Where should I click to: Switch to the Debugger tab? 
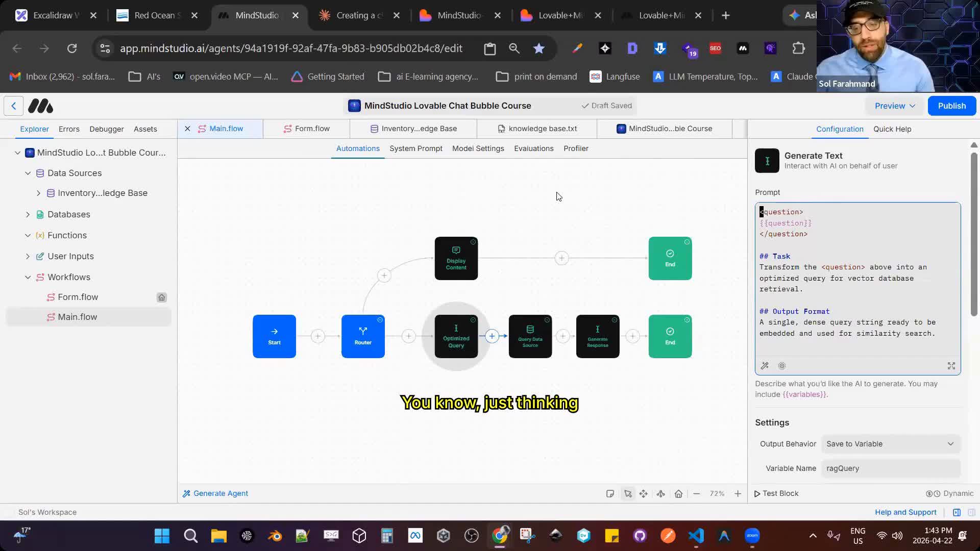[107, 129]
